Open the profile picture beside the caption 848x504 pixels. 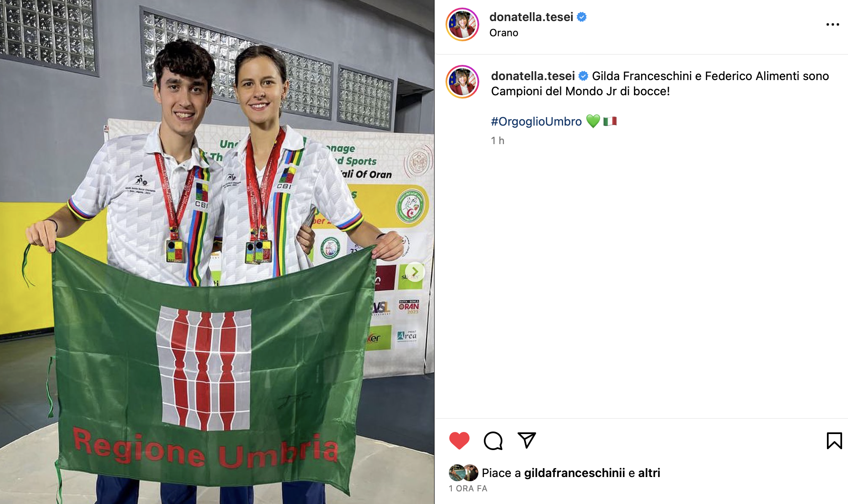[462, 82]
